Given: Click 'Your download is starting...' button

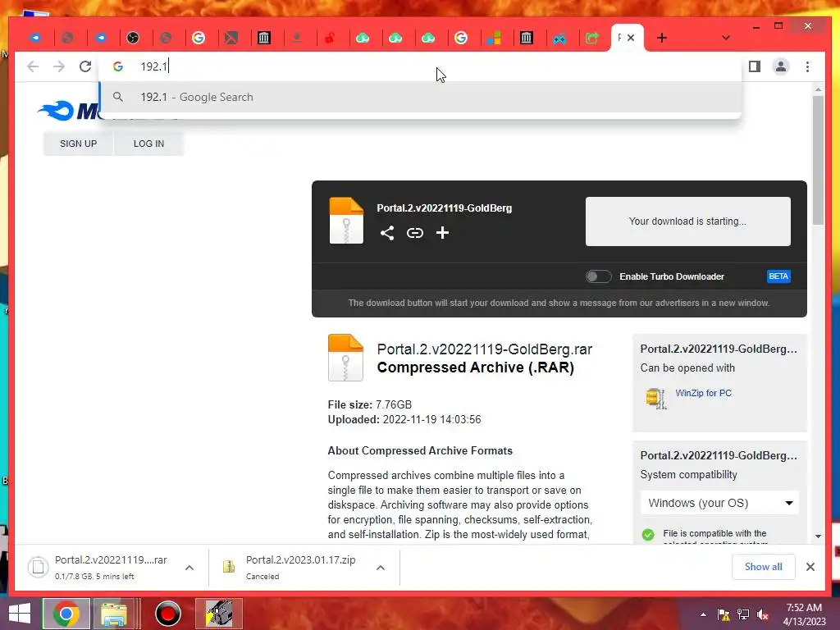Looking at the screenshot, I should pos(688,221).
